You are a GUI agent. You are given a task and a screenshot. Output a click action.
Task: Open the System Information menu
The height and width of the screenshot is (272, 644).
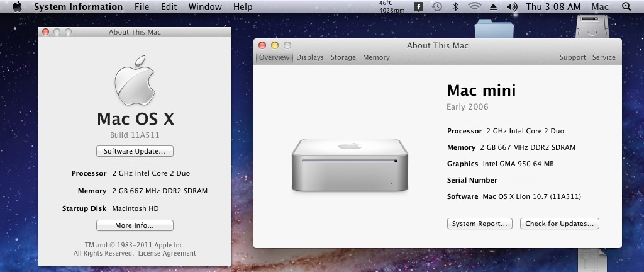[78, 6]
